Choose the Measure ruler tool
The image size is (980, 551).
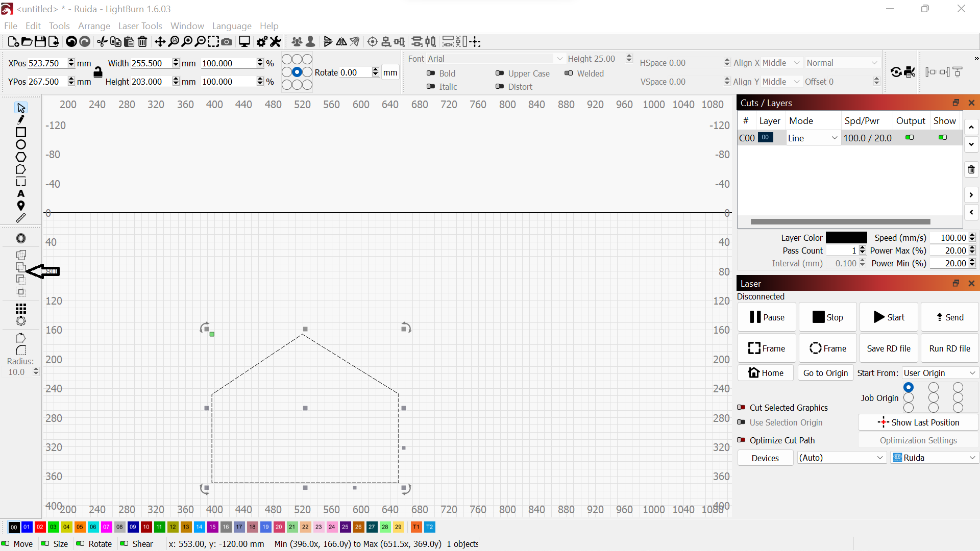[20, 218]
